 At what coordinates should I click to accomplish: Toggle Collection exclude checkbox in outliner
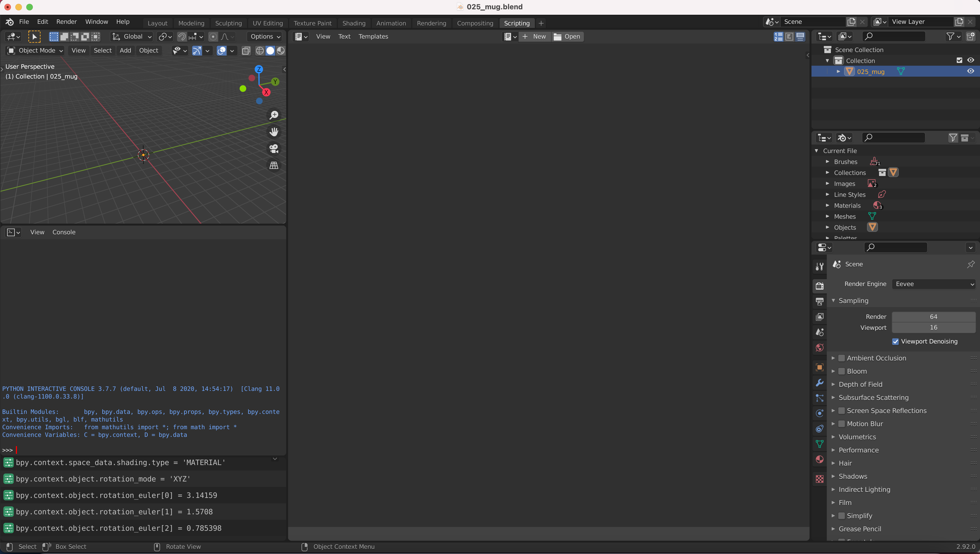tap(959, 60)
